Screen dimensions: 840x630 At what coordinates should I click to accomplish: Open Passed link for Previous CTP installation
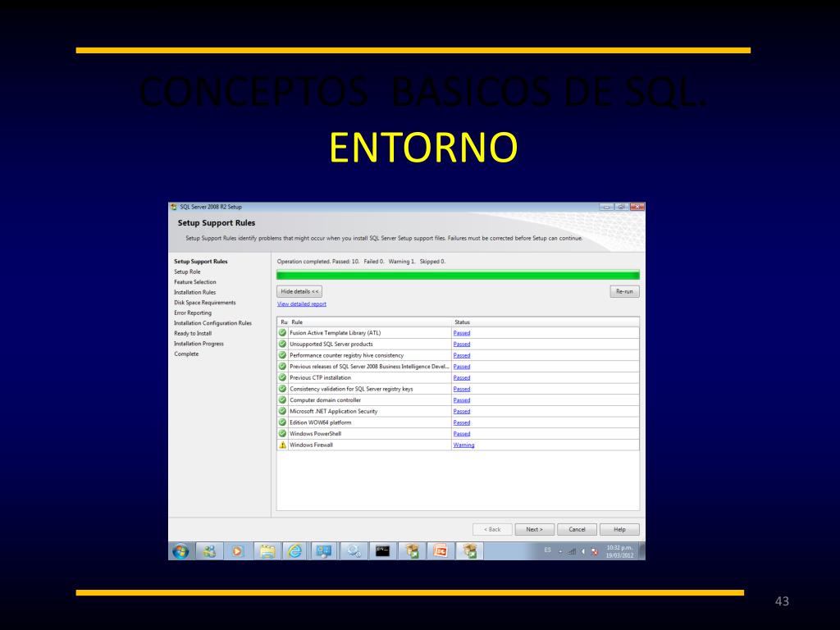click(461, 377)
